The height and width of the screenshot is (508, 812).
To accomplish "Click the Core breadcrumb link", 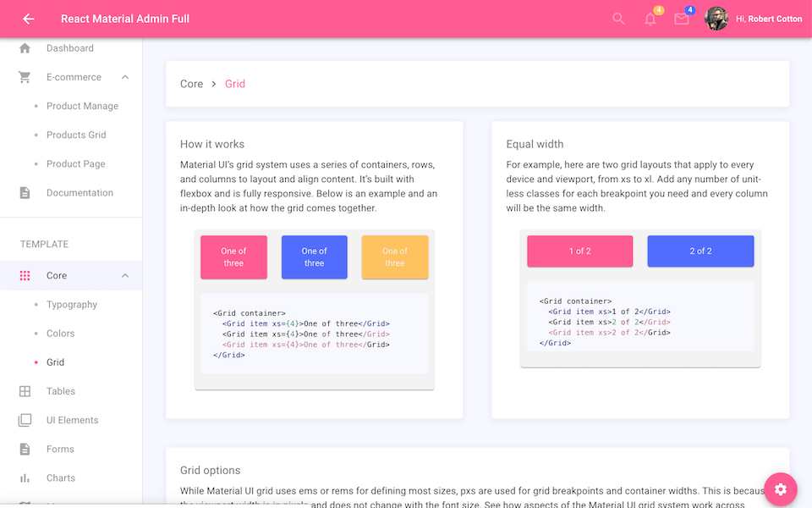I will [x=191, y=84].
